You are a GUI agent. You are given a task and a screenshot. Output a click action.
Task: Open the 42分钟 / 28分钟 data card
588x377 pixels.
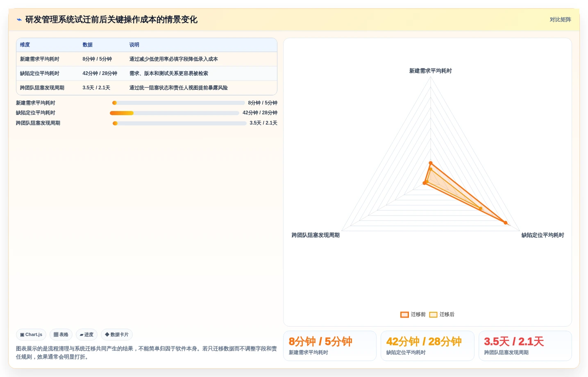pyautogui.click(x=427, y=346)
